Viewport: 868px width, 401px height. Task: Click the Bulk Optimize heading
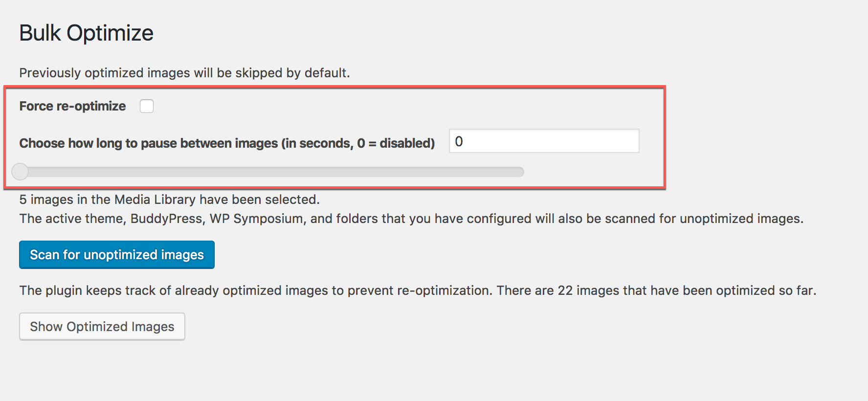click(86, 33)
